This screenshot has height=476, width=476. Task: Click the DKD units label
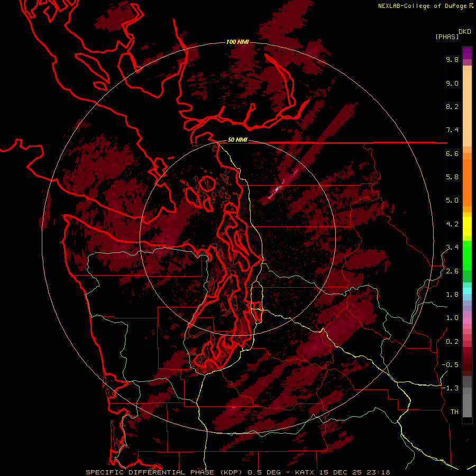tap(465, 32)
